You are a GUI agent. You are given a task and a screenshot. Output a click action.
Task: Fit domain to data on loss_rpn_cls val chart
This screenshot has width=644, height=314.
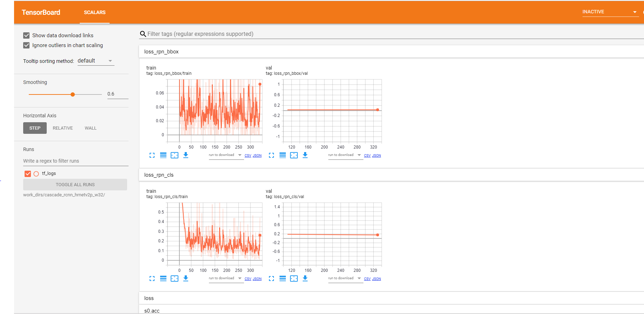click(294, 279)
